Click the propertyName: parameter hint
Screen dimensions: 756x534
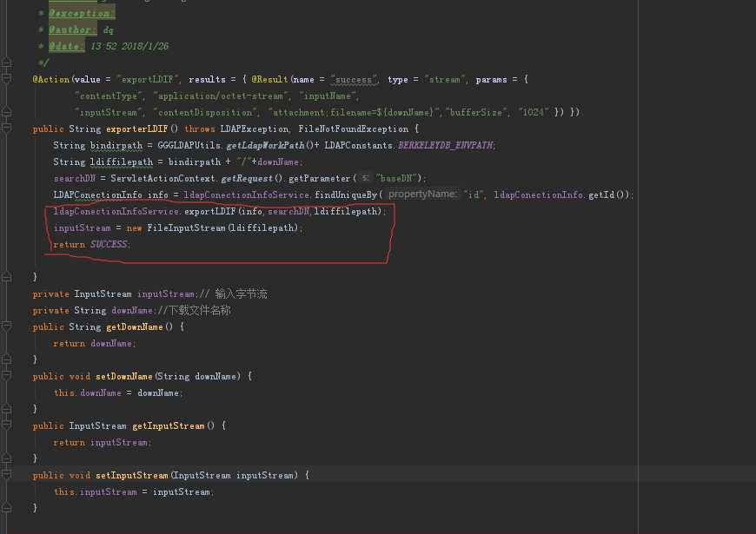pyautogui.click(x=422, y=194)
